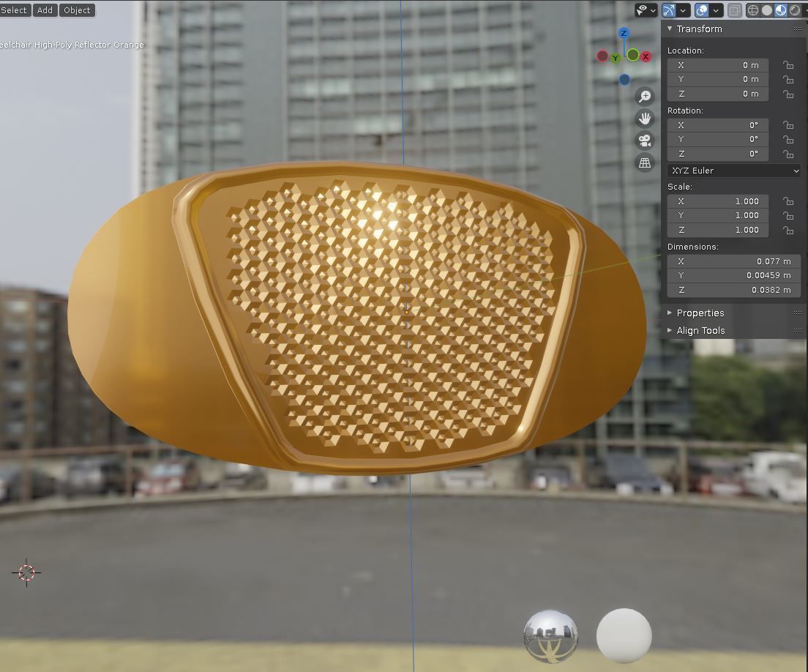
Task: Click the white diffuse preview sphere
Action: (x=624, y=636)
